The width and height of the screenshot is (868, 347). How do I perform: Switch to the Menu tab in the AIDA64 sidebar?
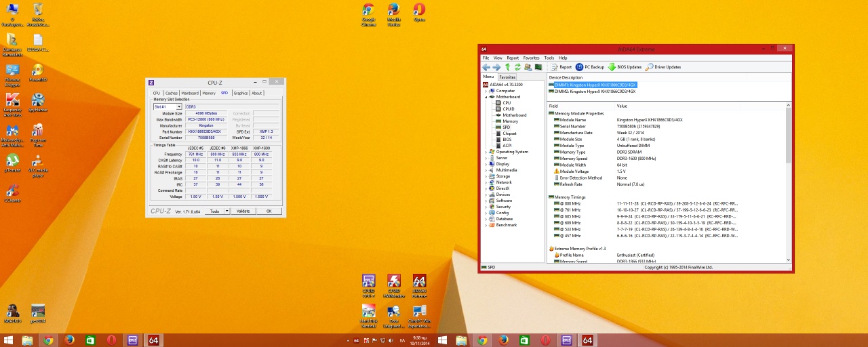pyautogui.click(x=488, y=77)
